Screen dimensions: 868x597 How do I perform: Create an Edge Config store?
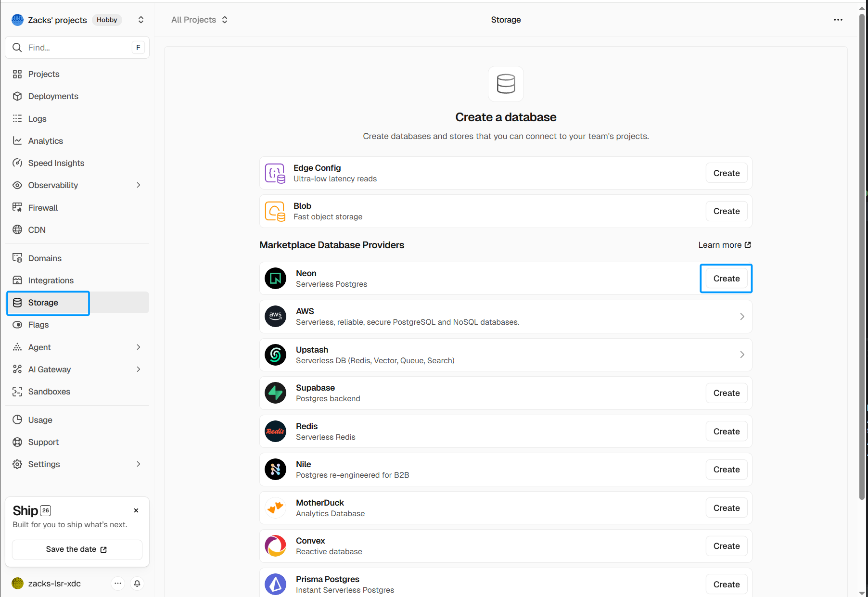pos(727,173)
